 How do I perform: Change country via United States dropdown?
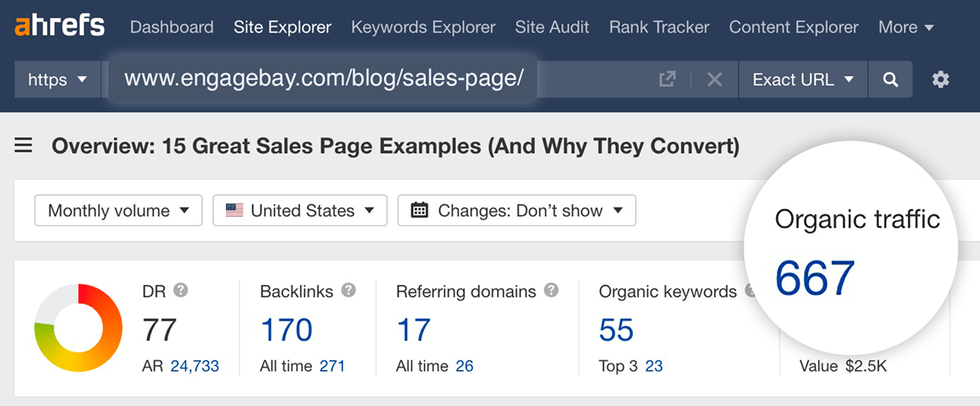click(299, 210)
